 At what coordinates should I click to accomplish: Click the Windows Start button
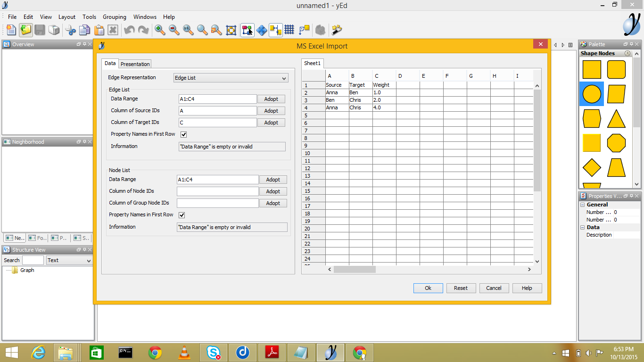click(11, 353)
